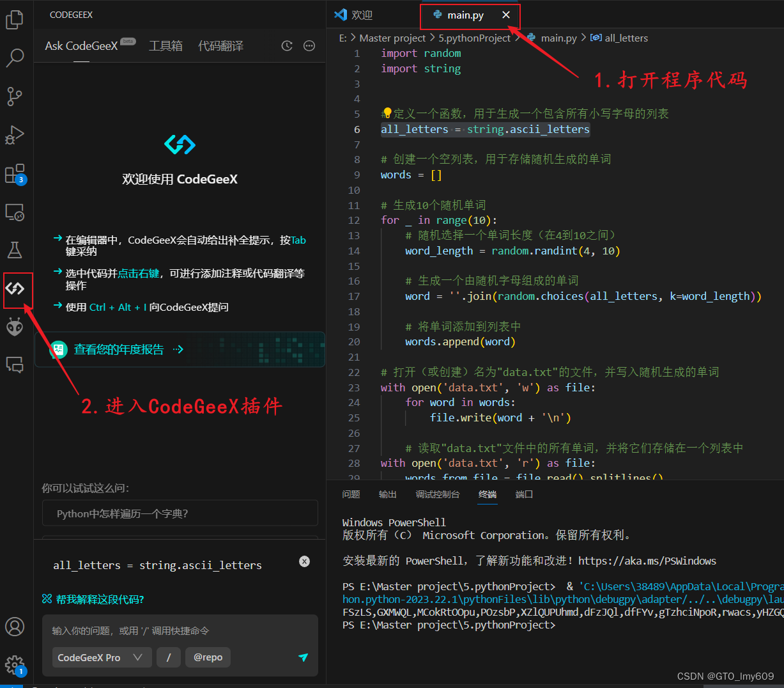Click breadcrumb '5.pythonProject'

(474, 38)
